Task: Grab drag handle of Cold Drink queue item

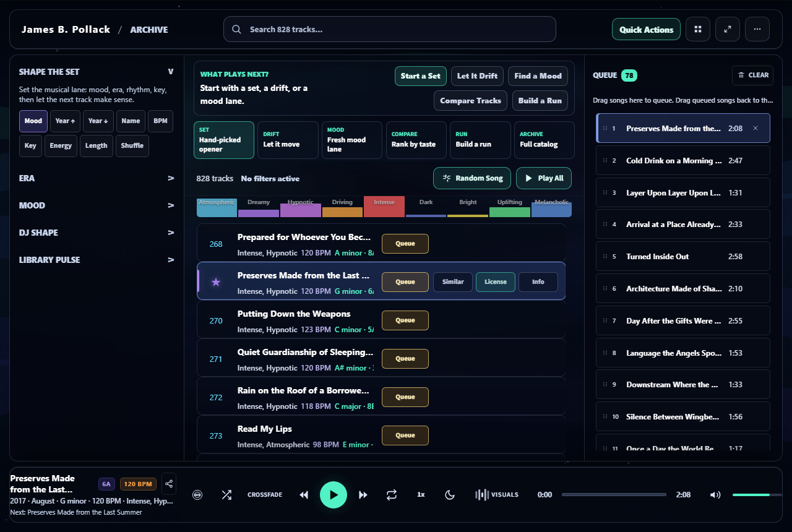Action: [605, 160]
